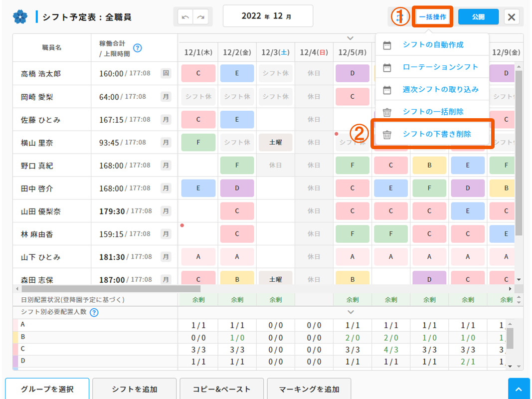532x399 pixels.
Task: Open the 一括操作 dropdown button
Action: pos(432,17)
